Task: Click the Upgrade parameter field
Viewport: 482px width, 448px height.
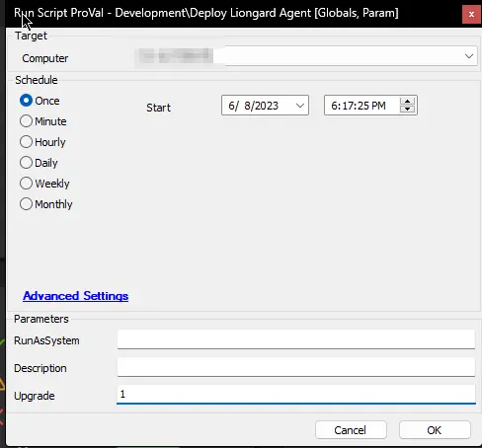Action: 296,395
